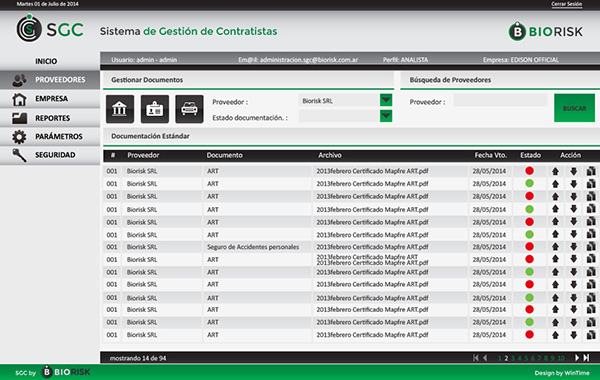This screenshot has height=380, width=600.
Task: Click copy icon in Seguro de Accidentes row
Action: (591, 247)
